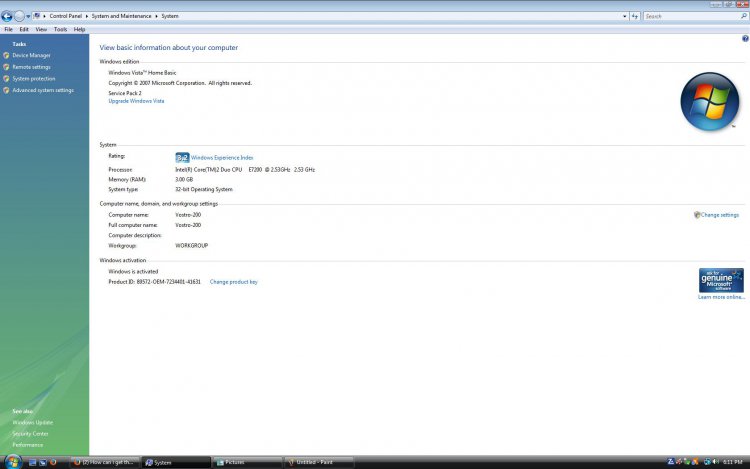Click the 6:11 PM taskbar clock
This screenshot has height=469, width=750.
(x=733, y=462)
